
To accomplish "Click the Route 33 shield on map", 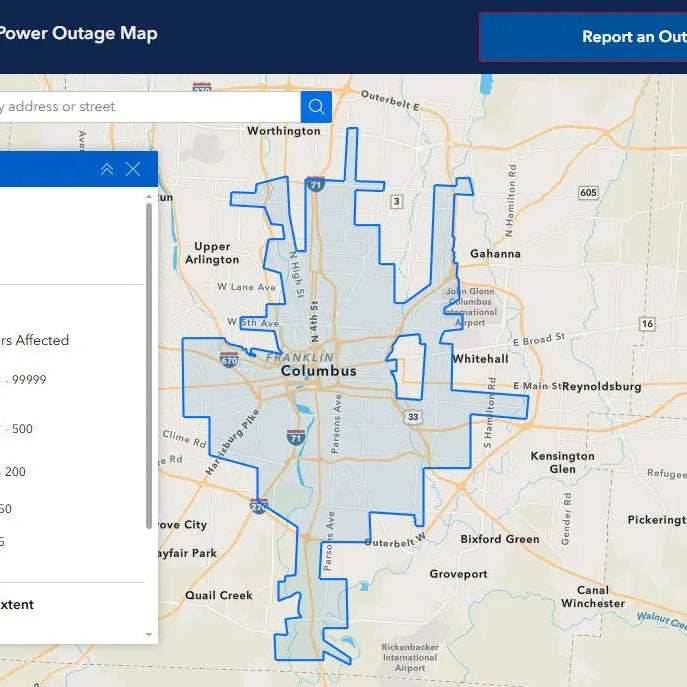I will point(413,417).
